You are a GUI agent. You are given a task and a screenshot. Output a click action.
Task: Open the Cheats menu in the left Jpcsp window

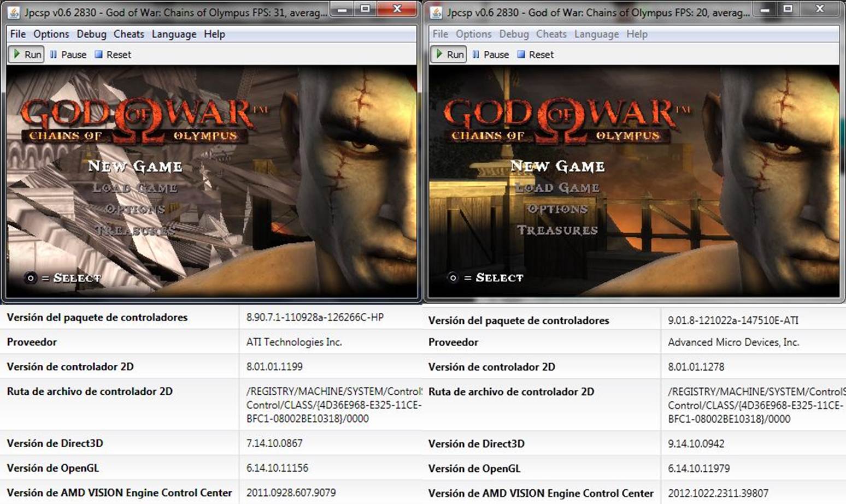(x=129, y=34)
